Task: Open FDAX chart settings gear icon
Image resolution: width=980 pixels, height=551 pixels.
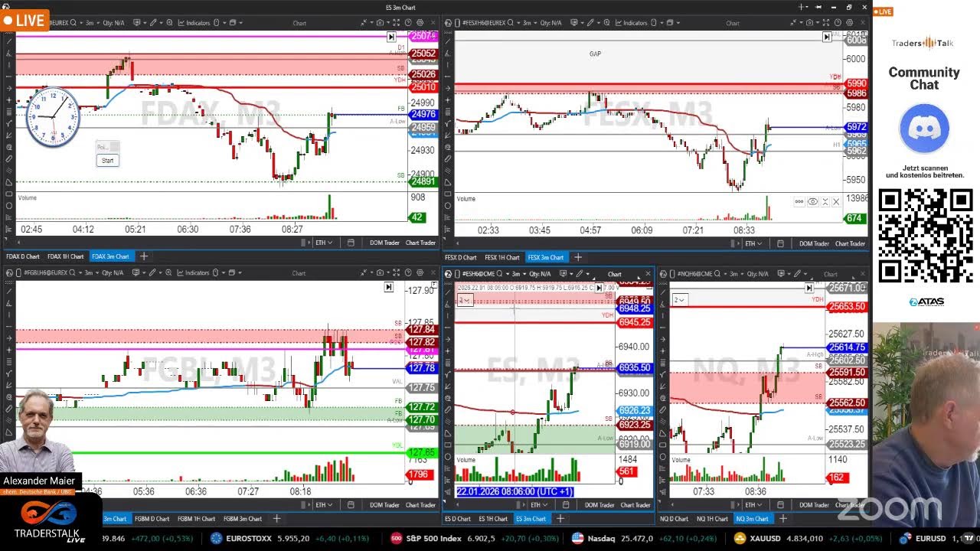Action: tap(420, 23)
